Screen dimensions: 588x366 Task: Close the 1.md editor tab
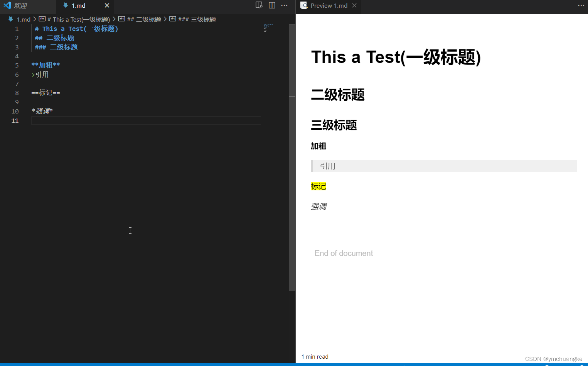(x=107, y=5)
